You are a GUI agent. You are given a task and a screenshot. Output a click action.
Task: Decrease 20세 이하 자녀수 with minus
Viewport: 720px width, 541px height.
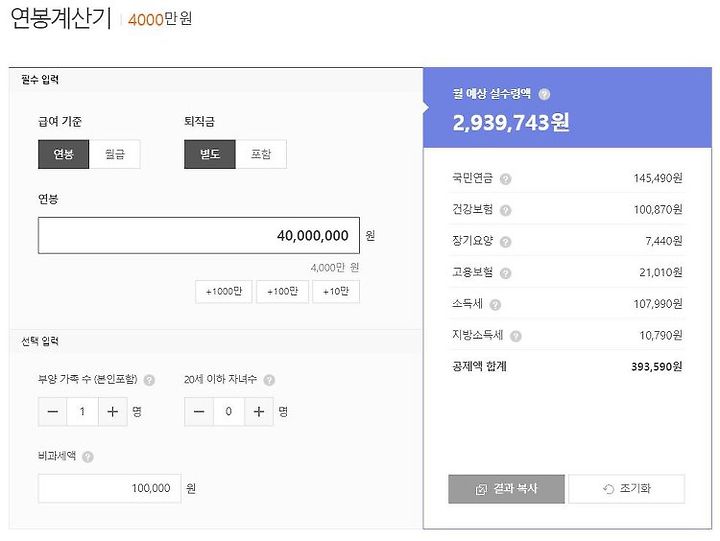coord(199,412)
